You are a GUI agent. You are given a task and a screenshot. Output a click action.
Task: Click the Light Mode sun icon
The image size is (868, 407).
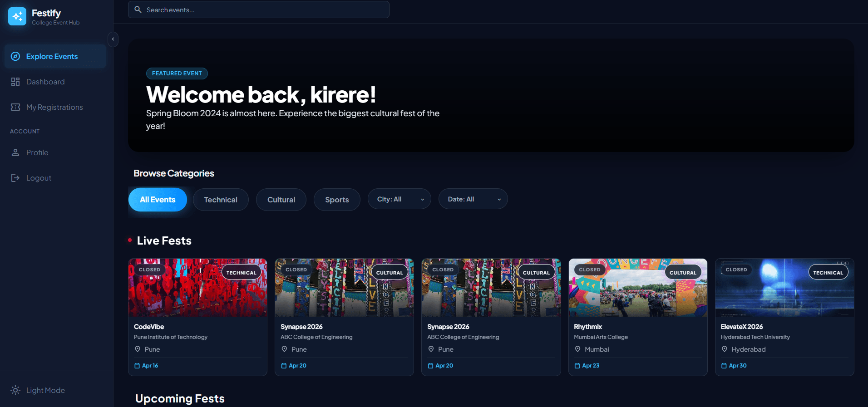point(15,390)
